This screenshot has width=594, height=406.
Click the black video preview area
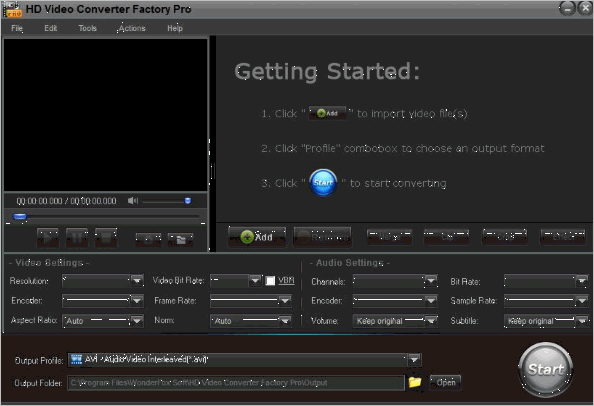point(106,115)
